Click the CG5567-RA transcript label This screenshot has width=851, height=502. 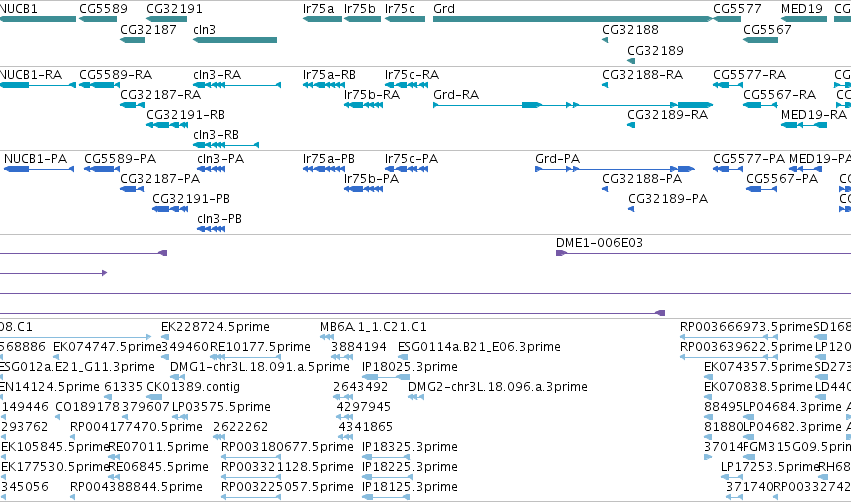coord(779,94)
